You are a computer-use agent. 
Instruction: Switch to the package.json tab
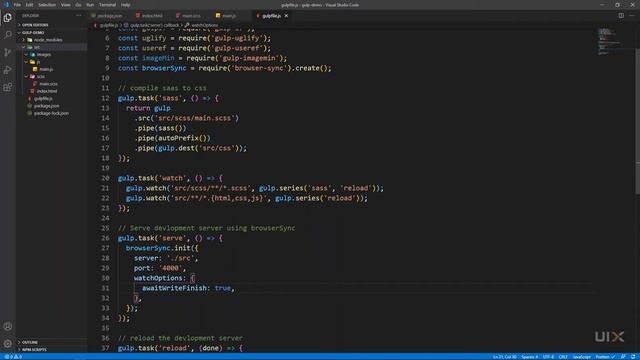[109, 16]
